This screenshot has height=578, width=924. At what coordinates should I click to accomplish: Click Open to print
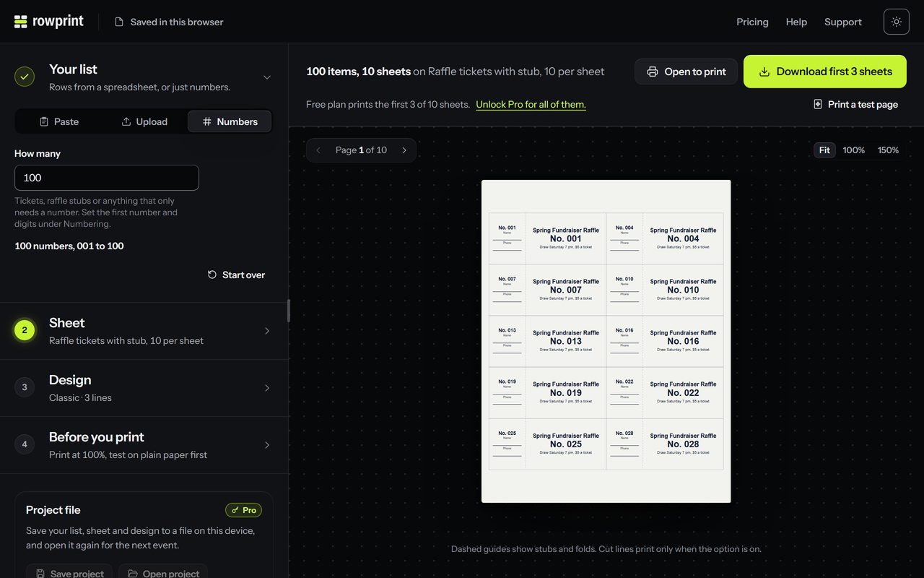[686, 72]
